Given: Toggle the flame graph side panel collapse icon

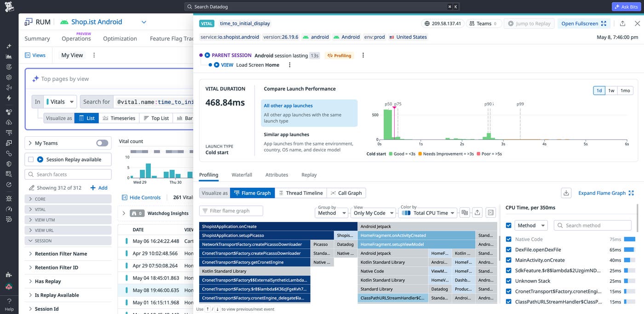Looking at the screenshot, I should pos(491,212).
